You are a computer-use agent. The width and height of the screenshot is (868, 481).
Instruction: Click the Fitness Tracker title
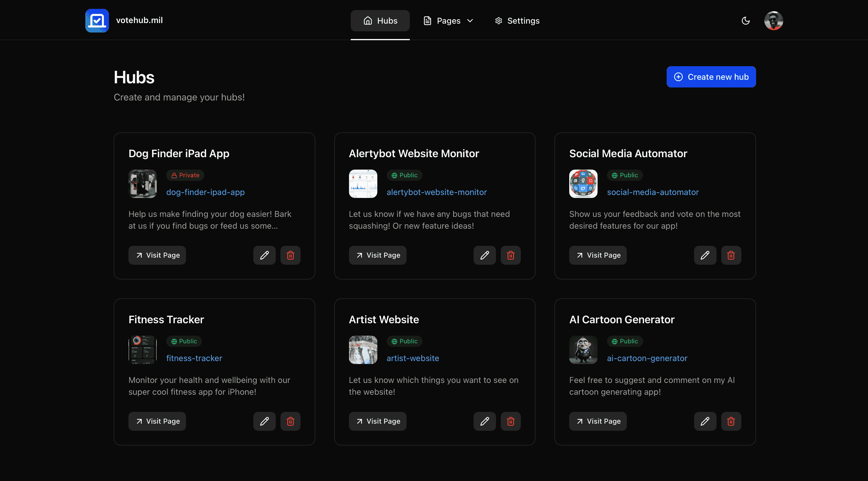click(166, 319)
